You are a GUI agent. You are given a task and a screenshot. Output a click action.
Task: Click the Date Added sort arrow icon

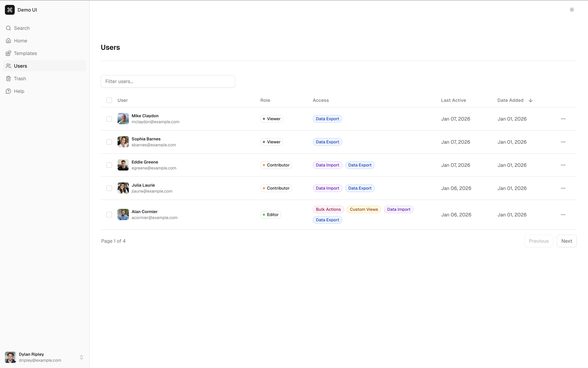(531, 100)
